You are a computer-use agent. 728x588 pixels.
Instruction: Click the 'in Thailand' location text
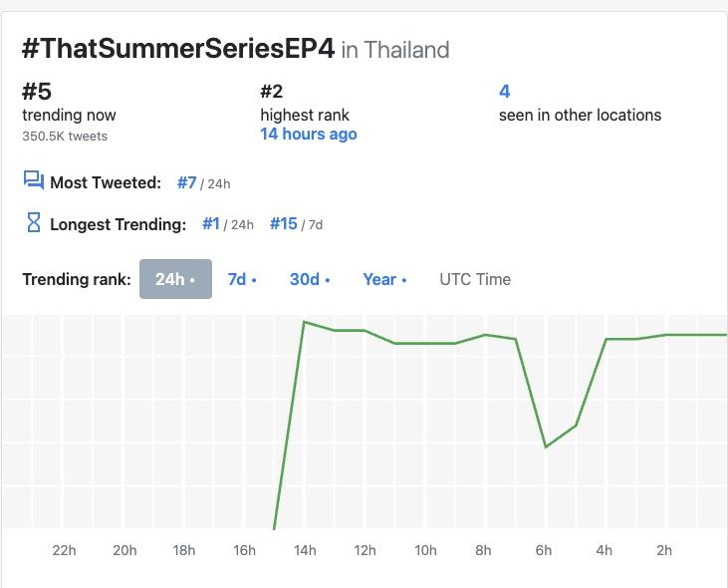click(395, 50)
